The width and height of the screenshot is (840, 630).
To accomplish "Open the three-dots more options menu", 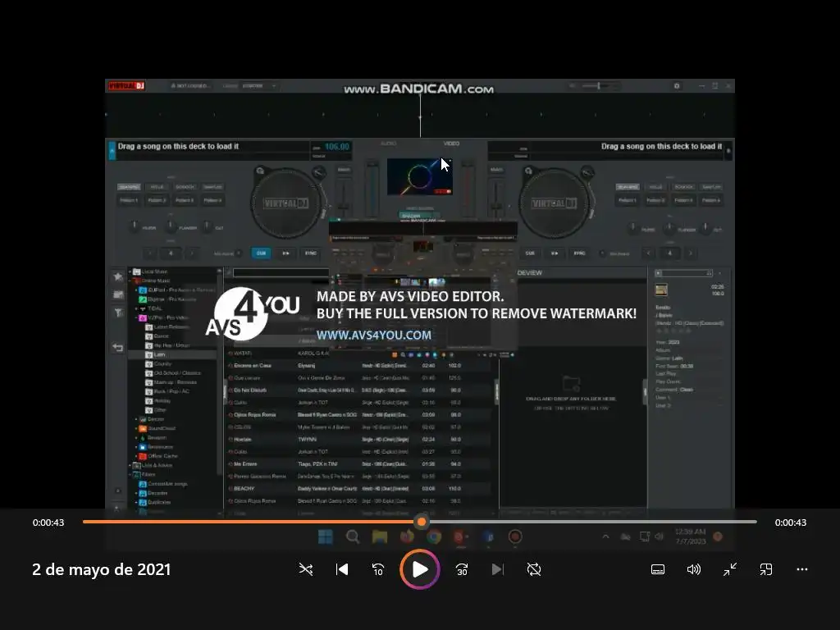I will point(802,569).
